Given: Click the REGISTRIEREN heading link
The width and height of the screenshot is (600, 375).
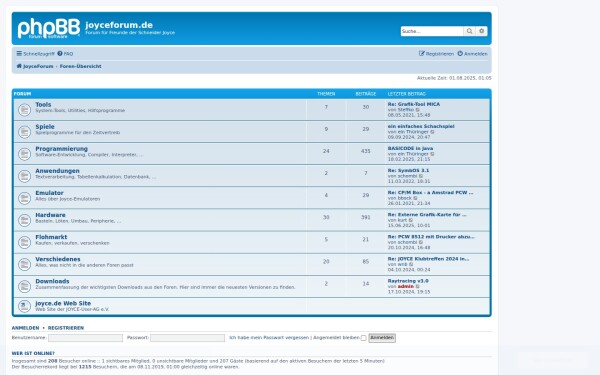Looking at the screenshot, I should [66, 328].
